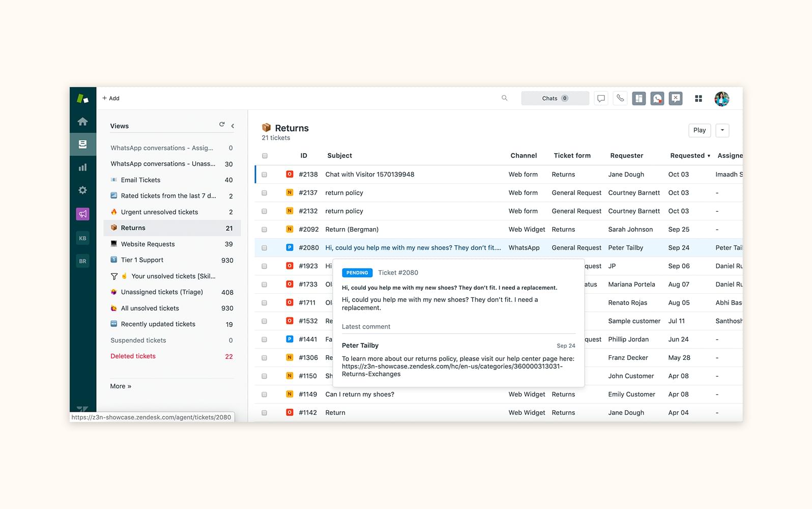The width and height of the screenshot is (812, 509).
Task: Sort by the Subject column header
Action: pyautogui.click(x=339, y=156)
